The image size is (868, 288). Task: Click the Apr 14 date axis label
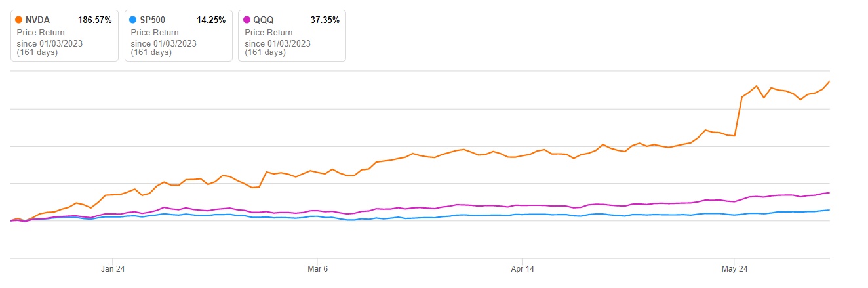(522, 268)
